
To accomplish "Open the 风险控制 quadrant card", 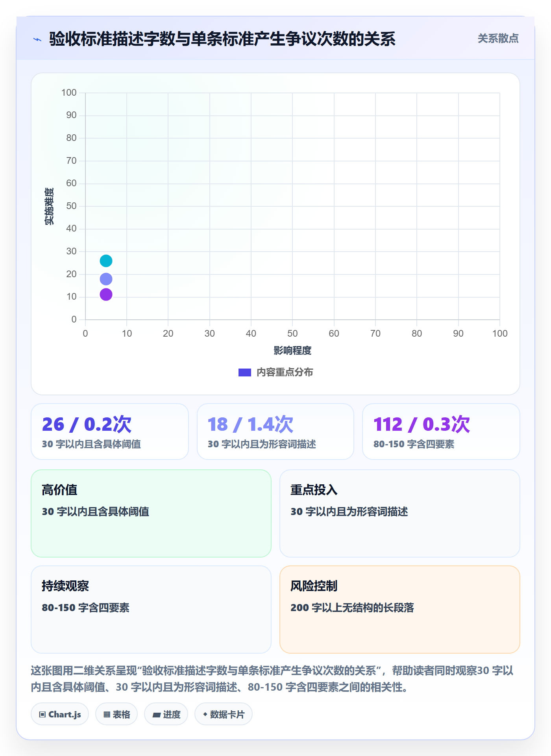I will [x=400, y=610].
